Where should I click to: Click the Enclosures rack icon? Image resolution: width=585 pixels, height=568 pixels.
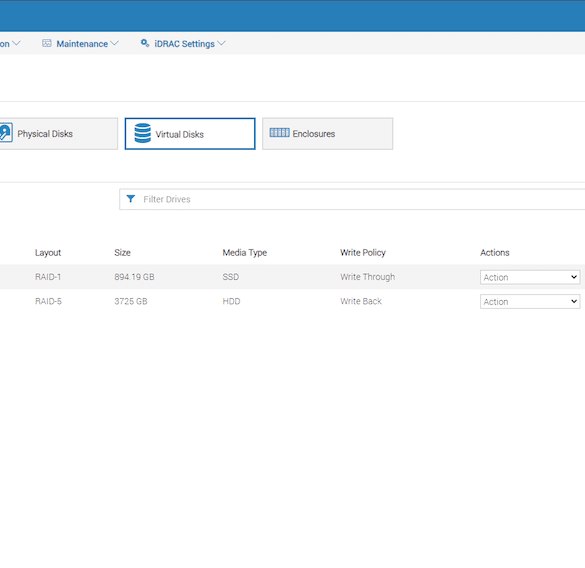click(x=279, y=132)
